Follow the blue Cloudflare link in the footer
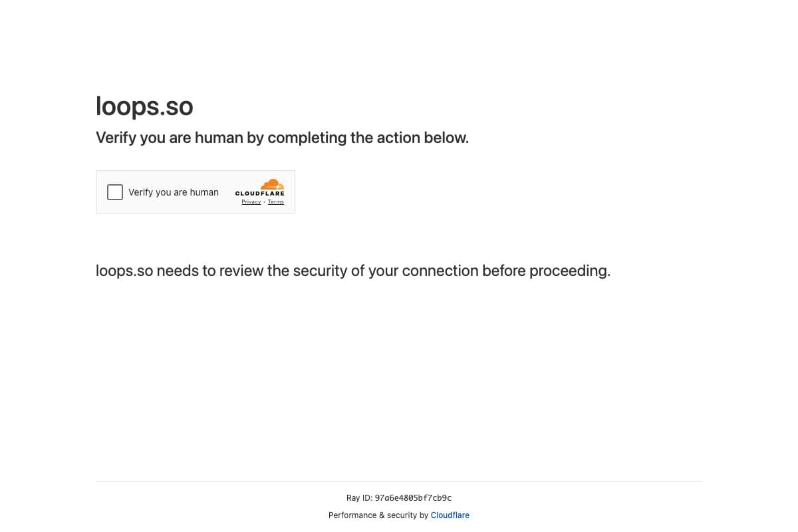Screen dimensions: 798x532 coord(450,515)
